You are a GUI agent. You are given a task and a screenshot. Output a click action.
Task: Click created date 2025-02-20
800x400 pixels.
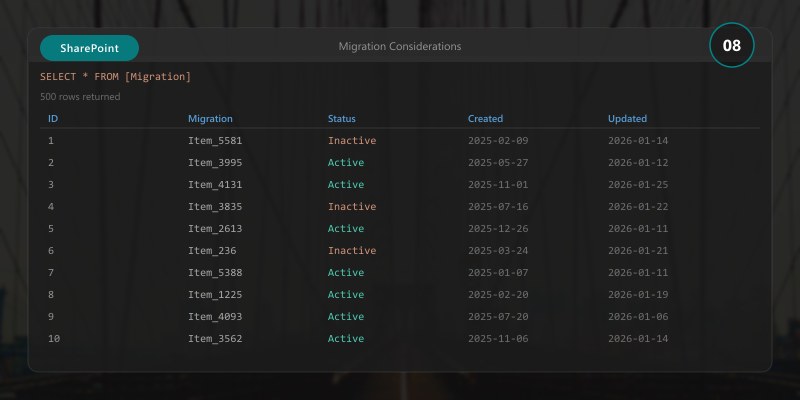click(x=498, y=294)
